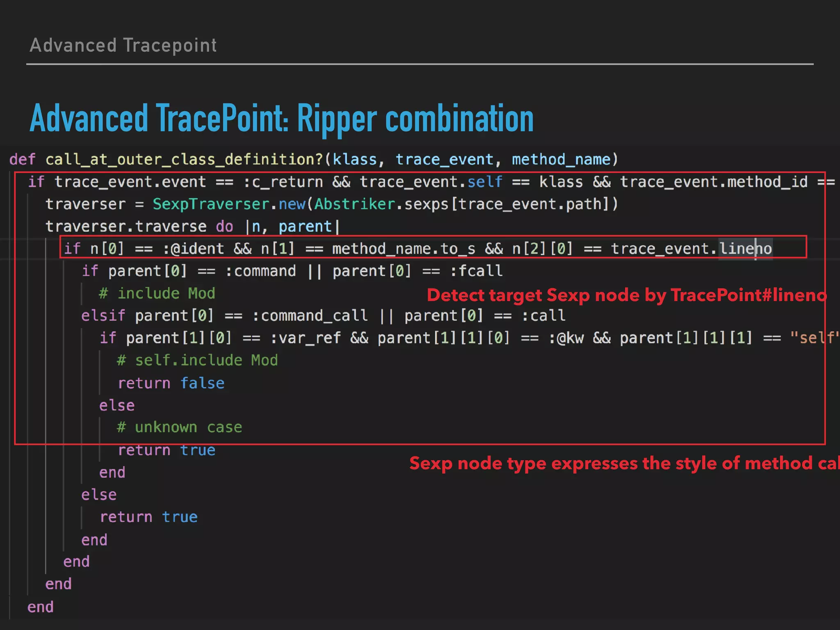The height and width of the screenshot is (630, 840).
Task: Click the 'klass' parameter in method signature
Action: (354, 160)
